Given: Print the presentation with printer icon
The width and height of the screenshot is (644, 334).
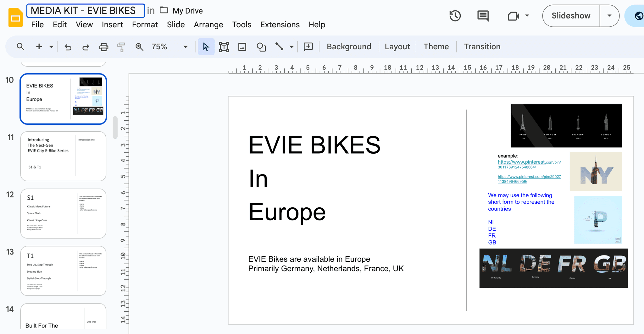Looking at the screenshot, I should tap(103, 47).
